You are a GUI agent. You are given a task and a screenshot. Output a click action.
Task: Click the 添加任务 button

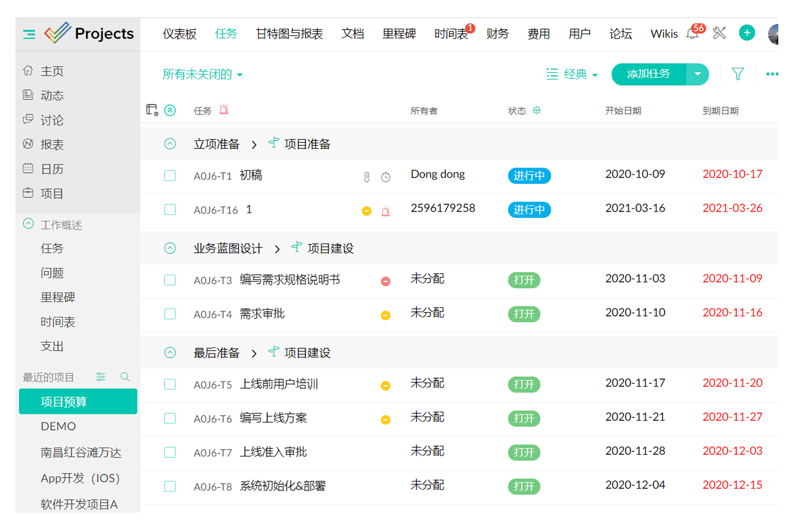648,74
